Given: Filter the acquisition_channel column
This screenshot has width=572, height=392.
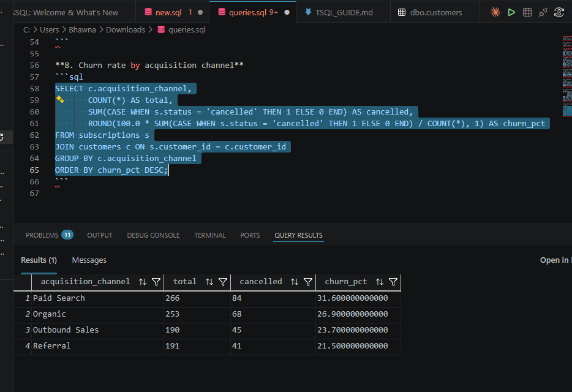Looking at the screenshot, I should point(156,282).
